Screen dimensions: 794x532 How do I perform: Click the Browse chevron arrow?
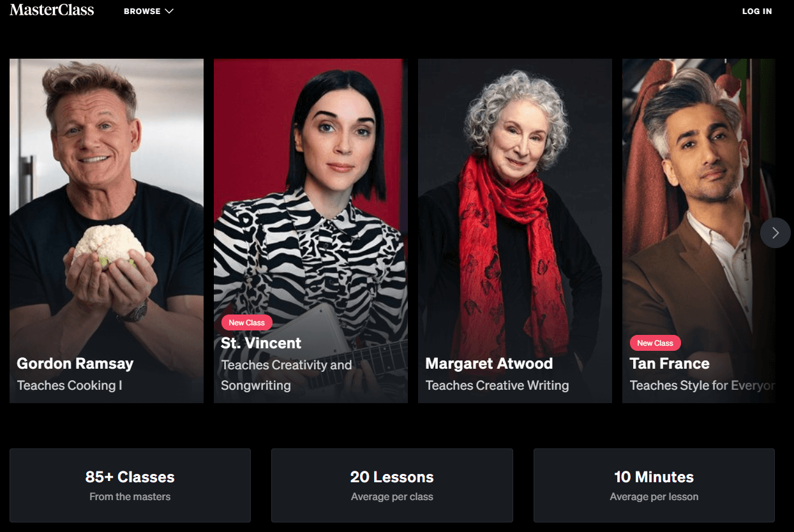coord(169,11)
